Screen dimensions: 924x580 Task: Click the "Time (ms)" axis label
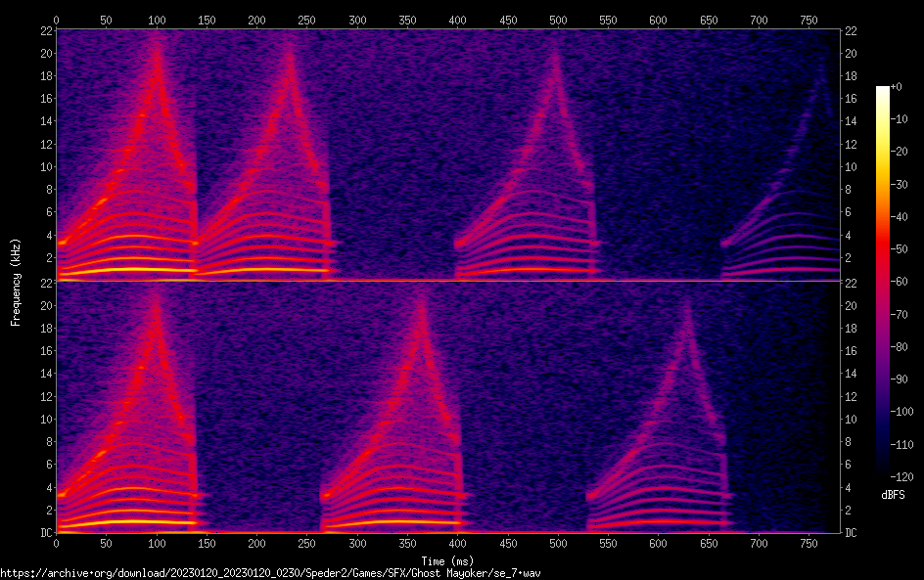pyautogui.click(x=448, y=560)
